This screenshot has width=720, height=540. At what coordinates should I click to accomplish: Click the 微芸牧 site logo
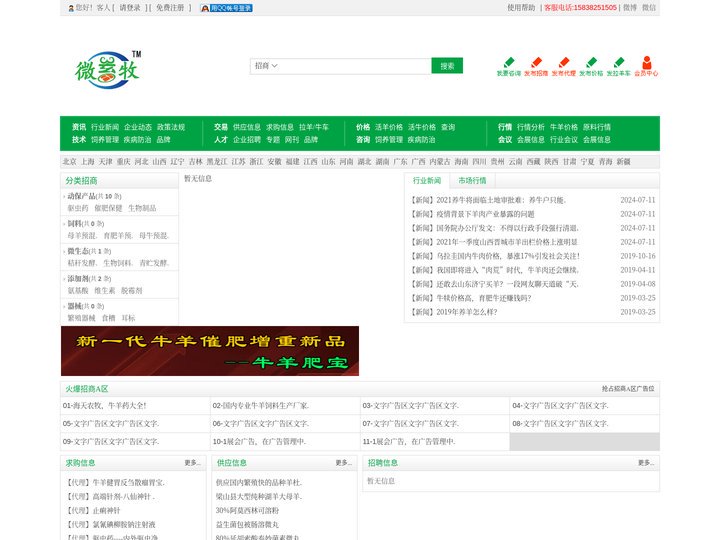[108, 70]
